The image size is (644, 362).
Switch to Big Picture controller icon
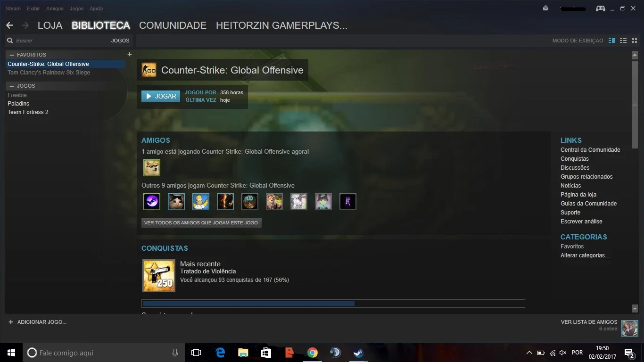coord(600,8)
